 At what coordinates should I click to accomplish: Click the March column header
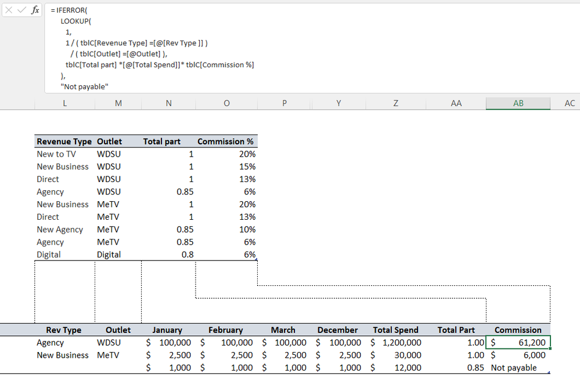point(284,330)
